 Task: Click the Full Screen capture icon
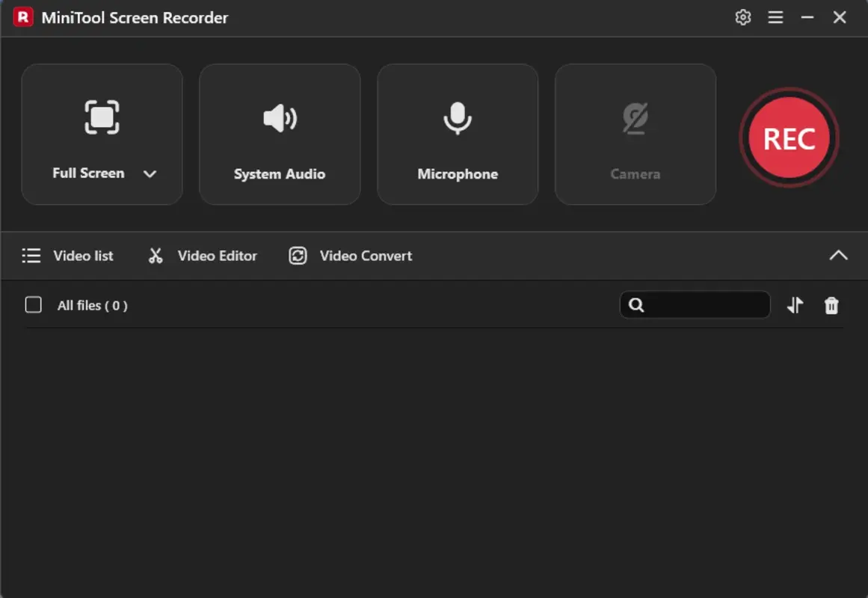[x=102, y=117]
